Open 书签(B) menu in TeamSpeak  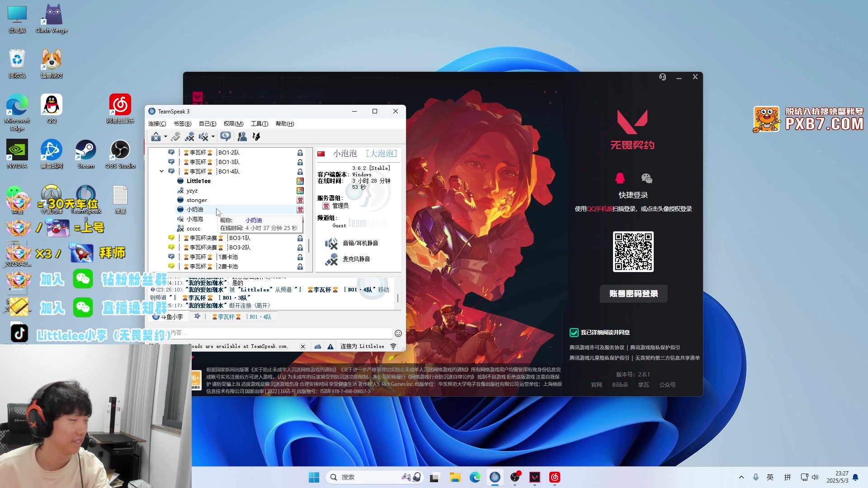coord(183,124)
